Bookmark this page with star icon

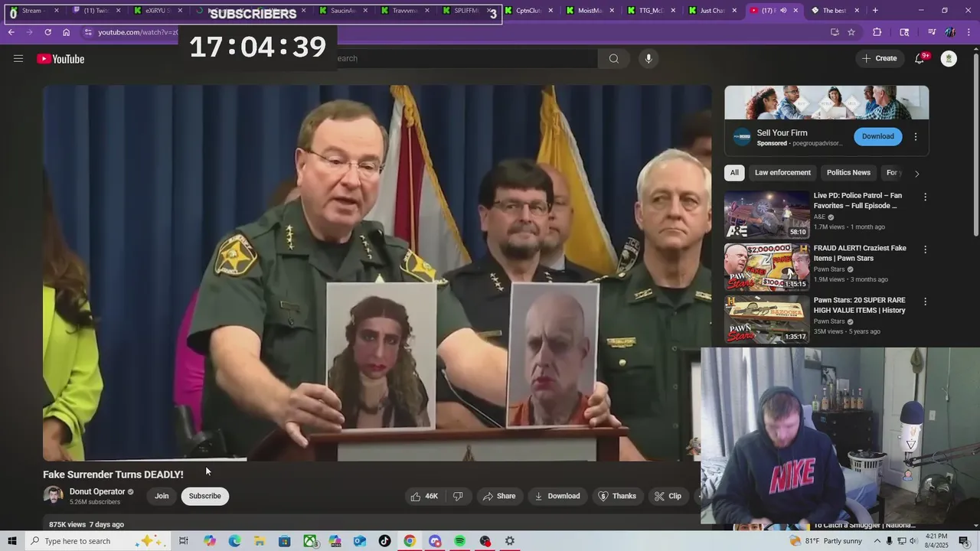851,32
